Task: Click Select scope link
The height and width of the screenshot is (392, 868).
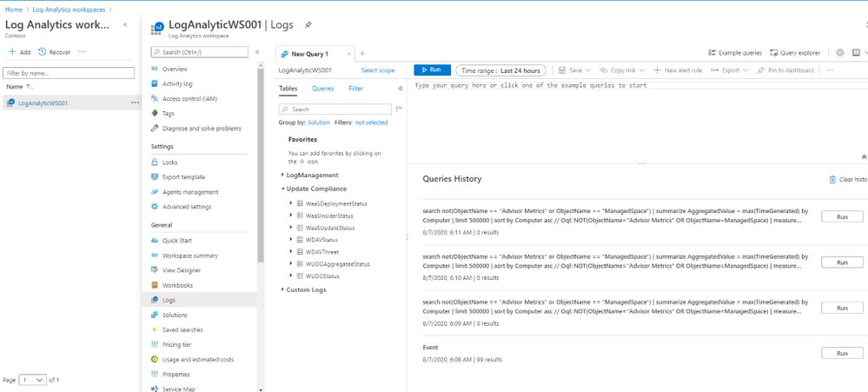Action: pos(378,70)
